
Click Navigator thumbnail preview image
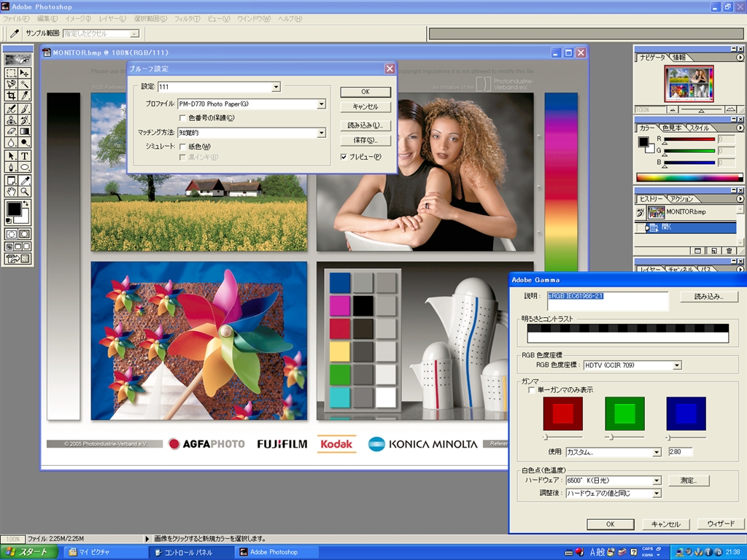pos(689,84)
